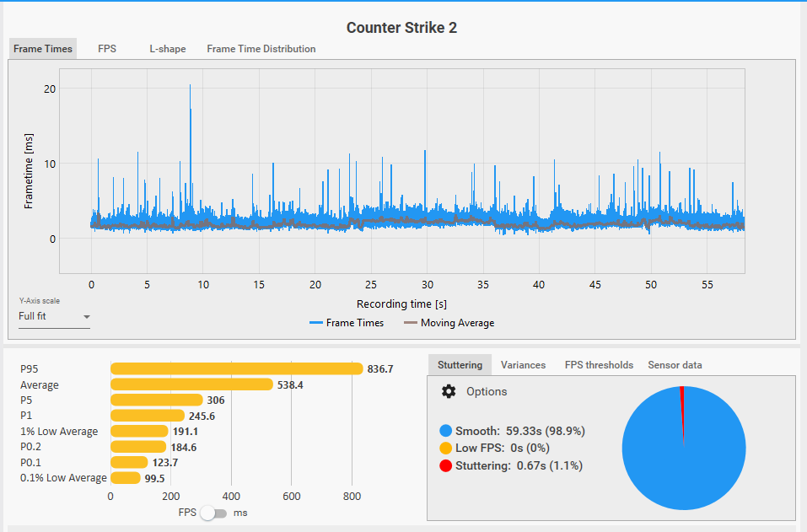Screen dimensions: 807x532
Task: Click the red Stuttering legend dot
Action: click(x=446, y=465)
